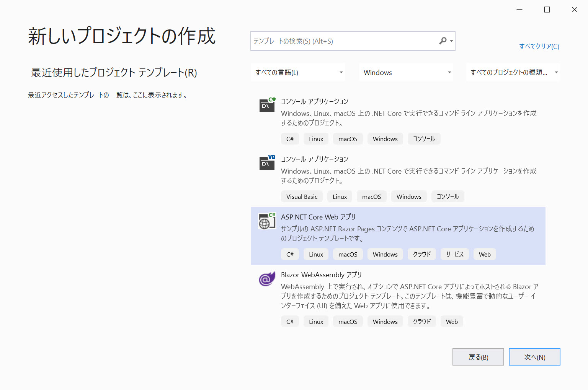588x390 pixels.
Task: Click the Visual Basic tag on VB console template
Action: (302, 197)
